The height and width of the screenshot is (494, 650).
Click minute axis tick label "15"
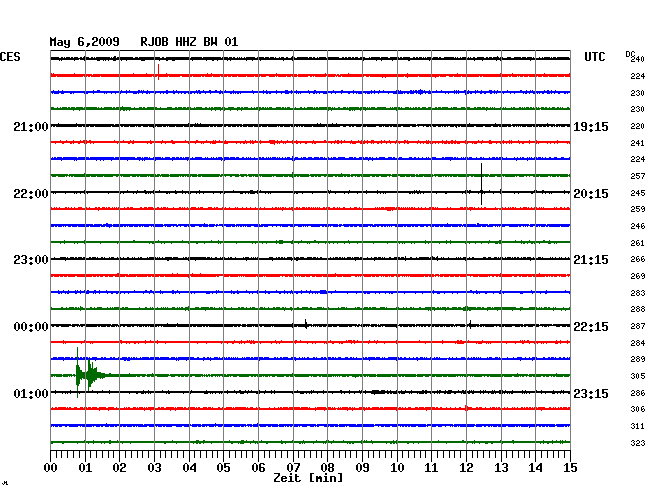(x=570, y=468)
